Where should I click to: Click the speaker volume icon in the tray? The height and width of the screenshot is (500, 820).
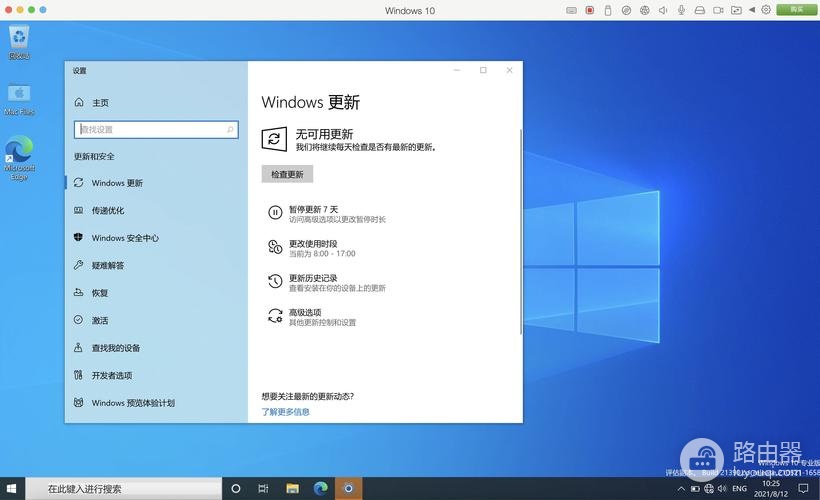point(722,488)
